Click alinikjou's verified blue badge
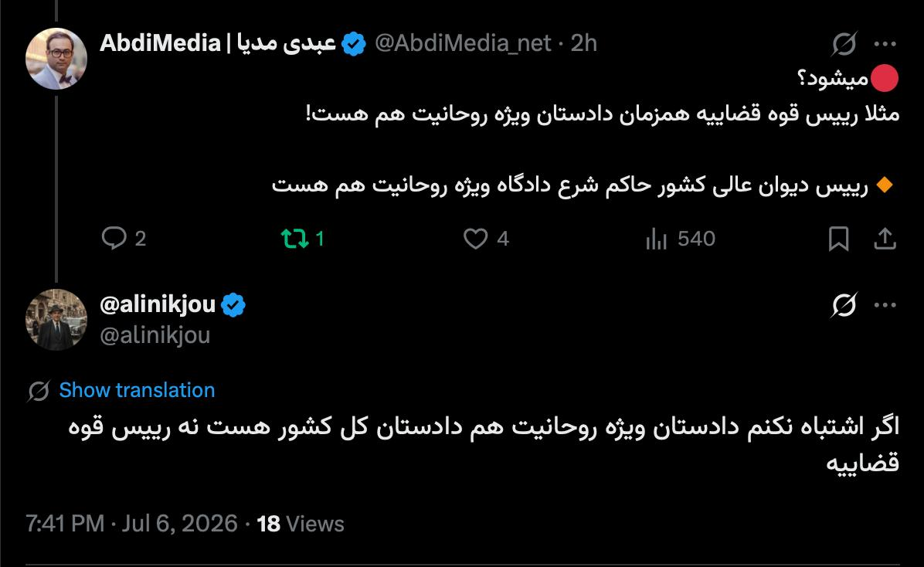 (233, 304)
